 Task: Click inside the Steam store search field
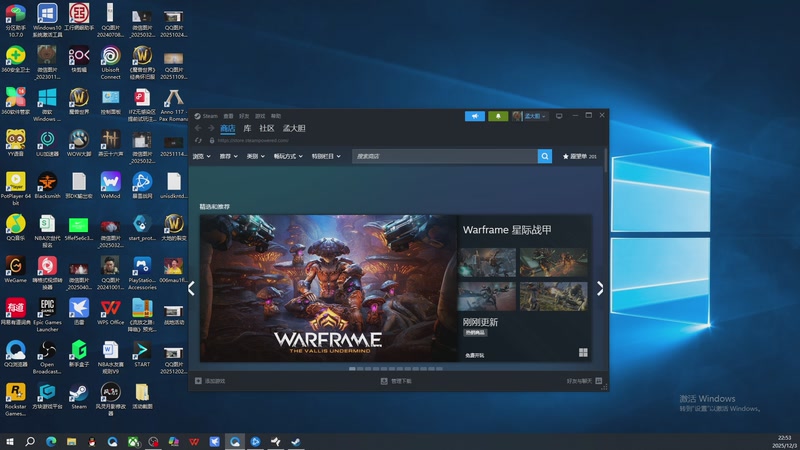coord(445,156)
